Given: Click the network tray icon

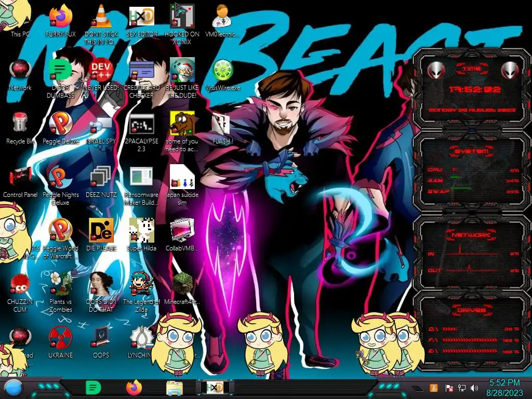Looking at the screenshot, I should [462, 388].
